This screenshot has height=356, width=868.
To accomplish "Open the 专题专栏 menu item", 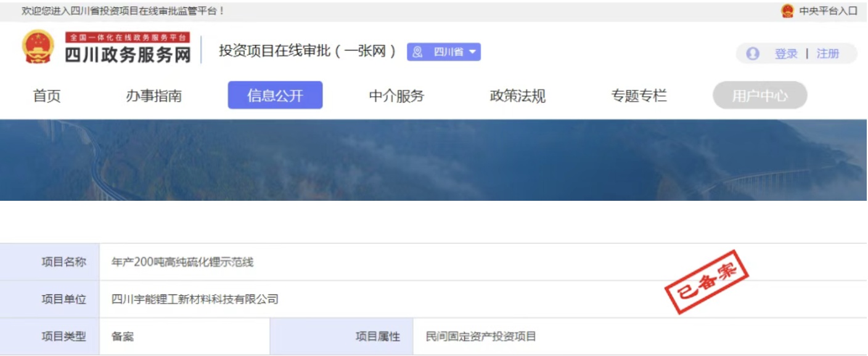I will (639, 96).
